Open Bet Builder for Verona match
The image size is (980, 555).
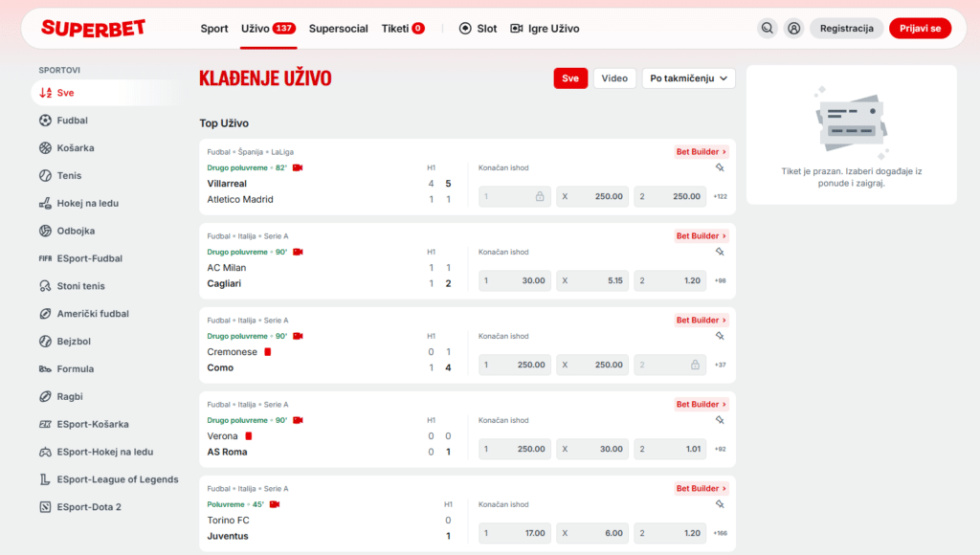point(702,405)
